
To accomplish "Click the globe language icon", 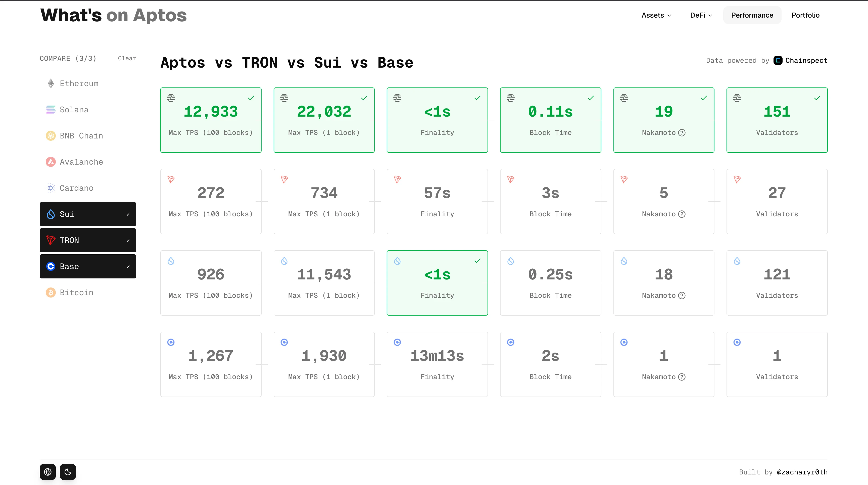I will tap(47, 472).
